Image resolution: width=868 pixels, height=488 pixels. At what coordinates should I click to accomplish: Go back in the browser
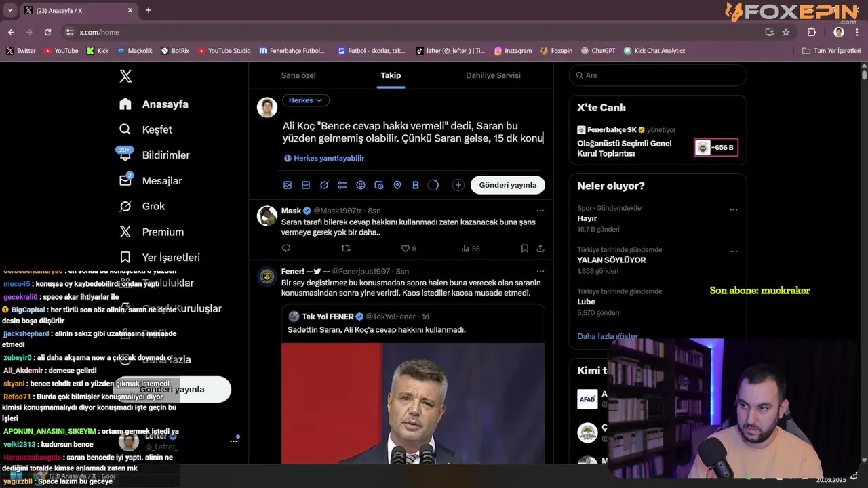[x=11, y=32]
